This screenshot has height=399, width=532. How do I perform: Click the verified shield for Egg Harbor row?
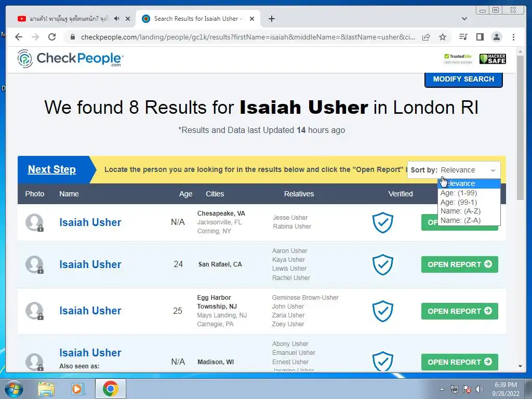[x=383, y=311]
